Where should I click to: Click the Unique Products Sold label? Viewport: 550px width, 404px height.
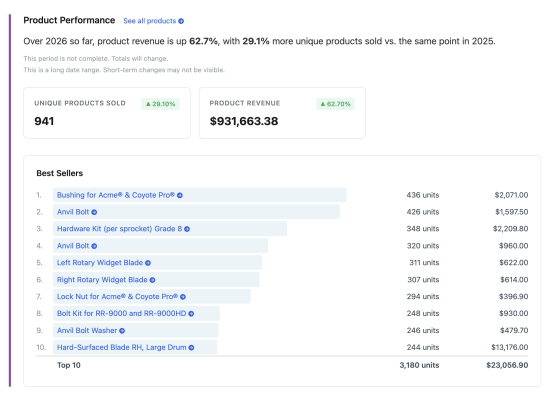tap(80, 103)
